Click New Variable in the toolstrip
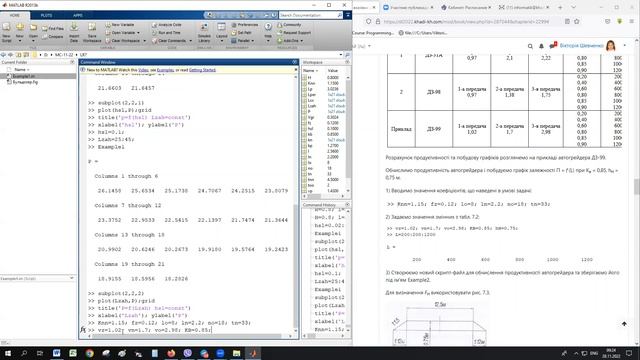The height and width of the screenshot is (360, 640). click(x=120, y=25)
